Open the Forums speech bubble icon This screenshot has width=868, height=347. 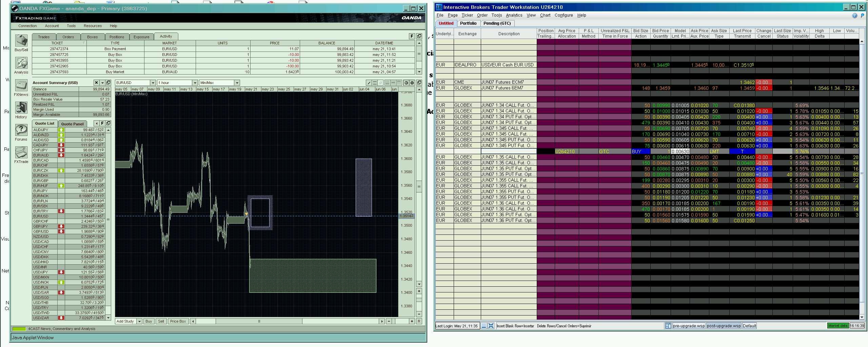[21, 130]
